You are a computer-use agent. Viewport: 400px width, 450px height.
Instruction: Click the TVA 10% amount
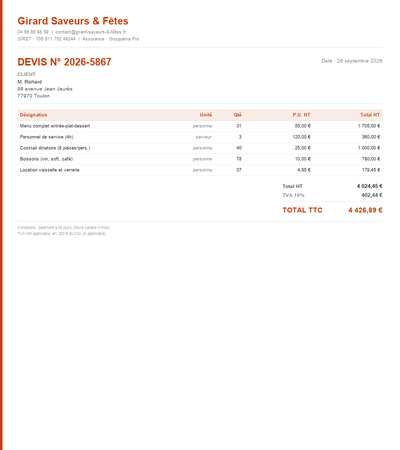pos(372,195)
